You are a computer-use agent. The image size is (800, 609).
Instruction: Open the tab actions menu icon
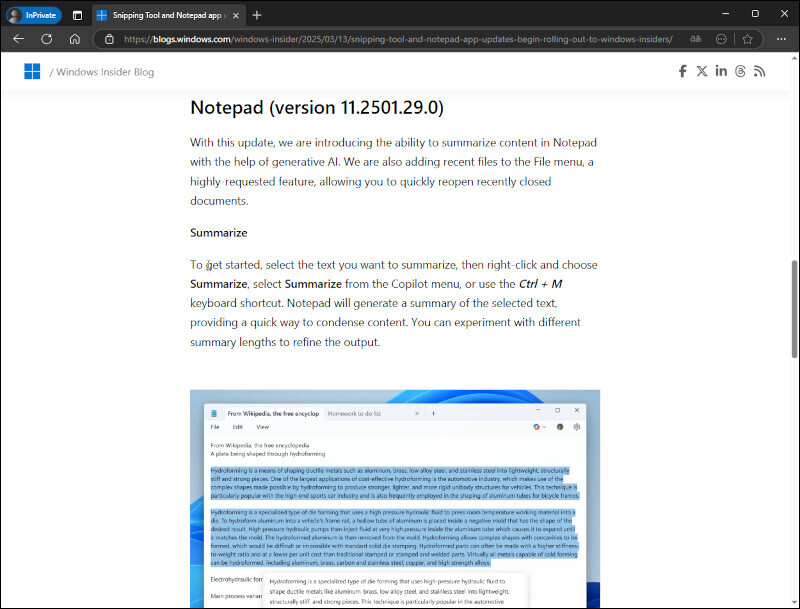click(x=77, y=15)
